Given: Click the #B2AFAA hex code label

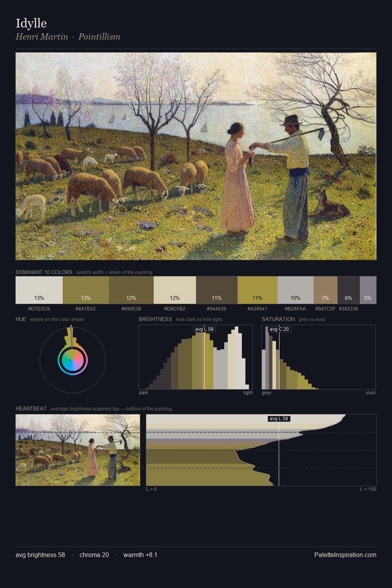Looking at the screenshot, I should pyautogui.click(x=295, y=309).
